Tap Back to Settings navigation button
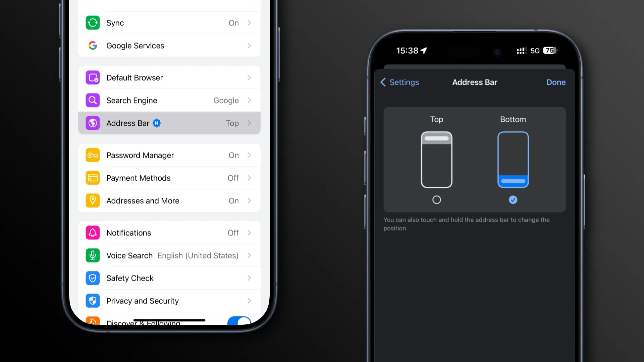 (398, 82)
